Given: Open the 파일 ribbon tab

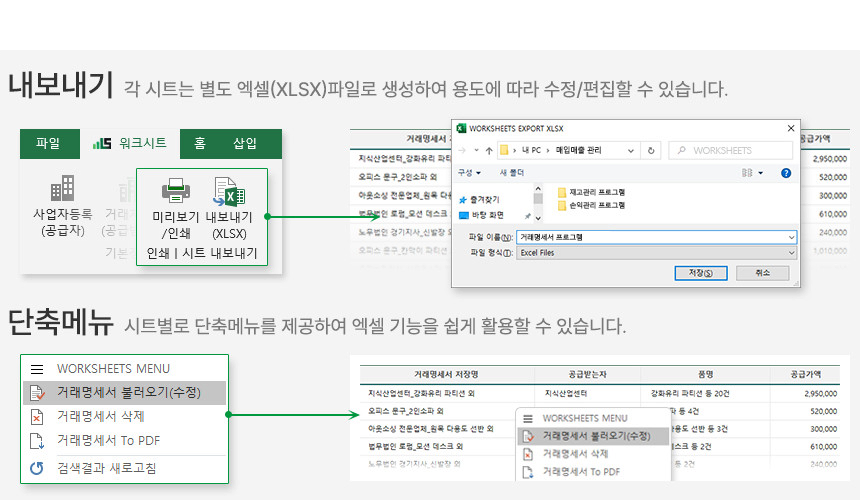Looking at the screenshot, I should coord(48,143).
